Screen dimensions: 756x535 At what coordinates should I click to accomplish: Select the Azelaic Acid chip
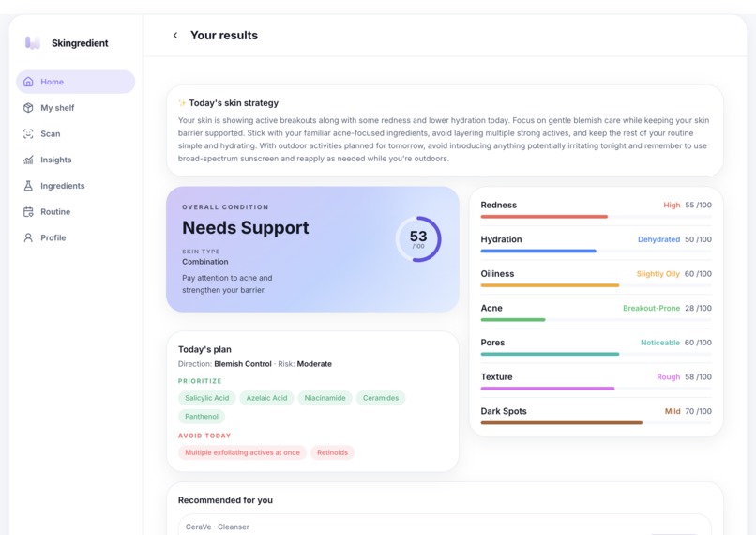pos(266,398)
